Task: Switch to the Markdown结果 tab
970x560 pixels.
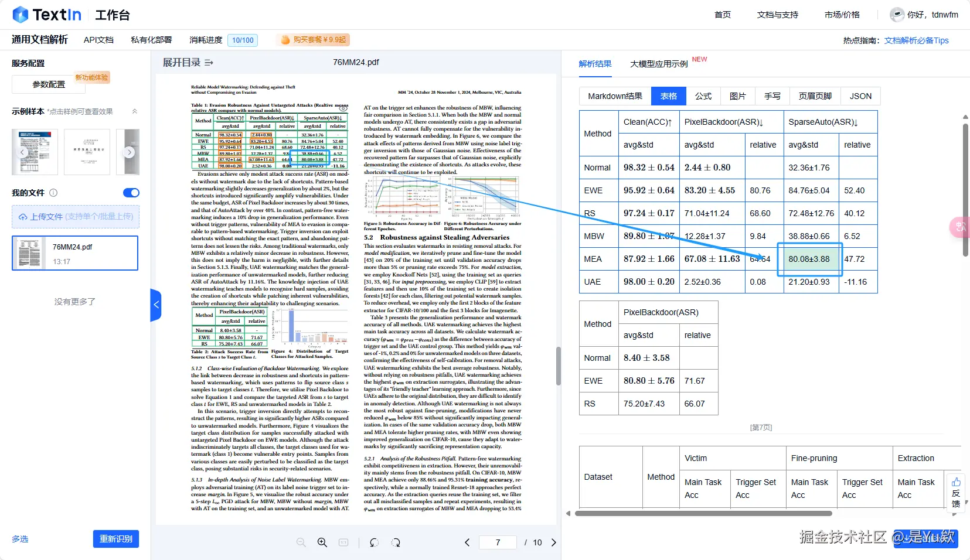Action: pos(615,95)
